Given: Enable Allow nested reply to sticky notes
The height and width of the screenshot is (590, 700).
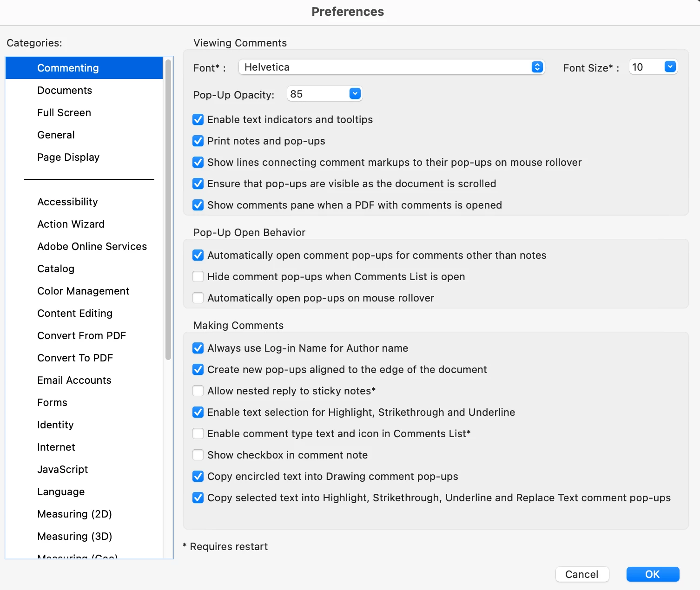Looking at the screenshot, I should [x=198, y=391].
